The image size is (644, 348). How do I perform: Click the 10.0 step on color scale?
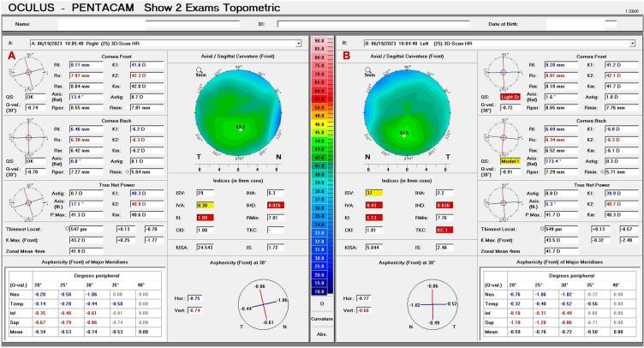[319, 291]
